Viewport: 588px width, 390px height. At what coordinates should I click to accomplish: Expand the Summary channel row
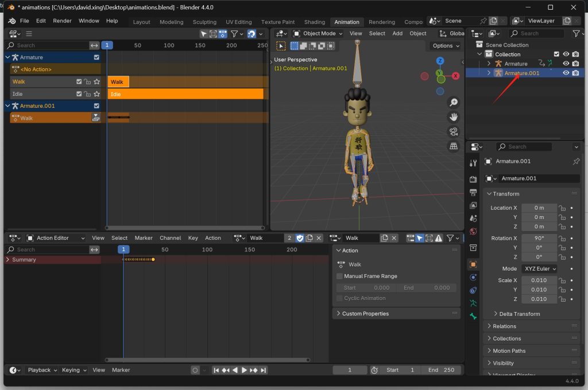[x=8, y=259]
